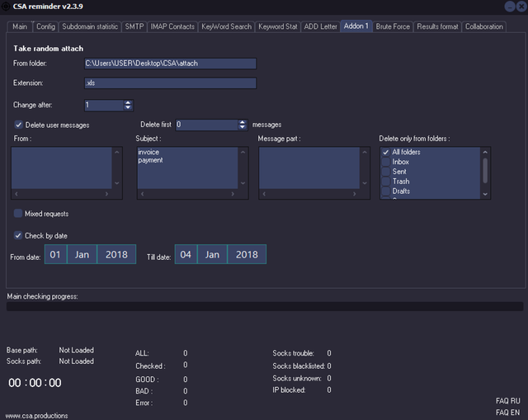Increase the Change after value
The image size is (528, 420).
(x=128, y=102)
